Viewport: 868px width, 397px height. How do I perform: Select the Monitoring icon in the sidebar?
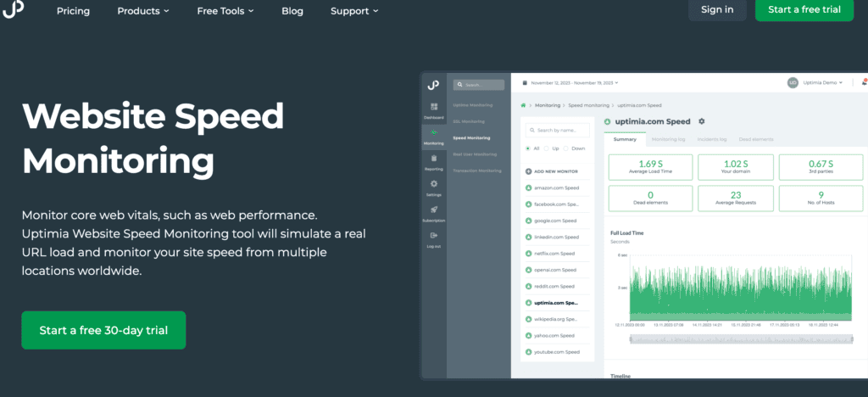[434, 134]
